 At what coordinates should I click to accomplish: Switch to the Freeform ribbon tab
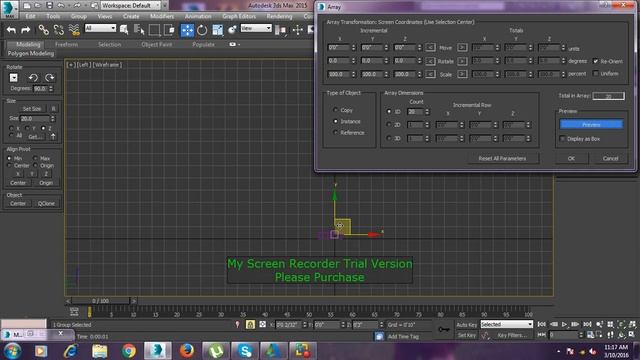coord(66,44)
